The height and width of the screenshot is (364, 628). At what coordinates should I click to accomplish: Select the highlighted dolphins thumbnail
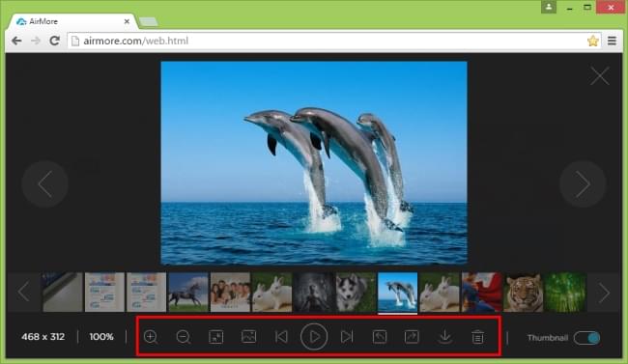tap(398, 293)
